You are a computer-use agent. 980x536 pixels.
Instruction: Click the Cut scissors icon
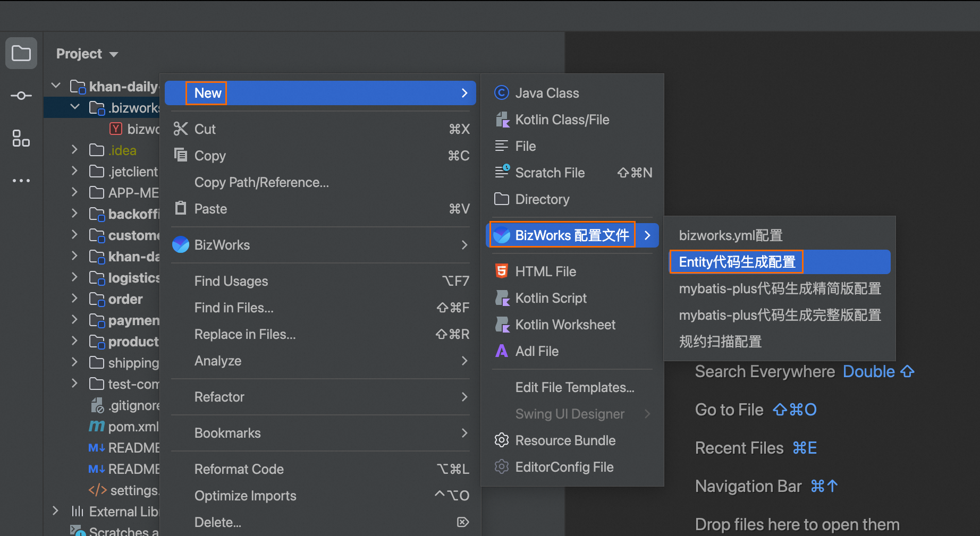coord(181,129)
